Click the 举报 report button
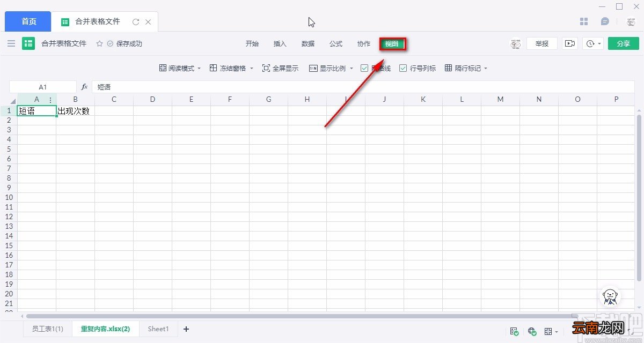 [542, 43]
